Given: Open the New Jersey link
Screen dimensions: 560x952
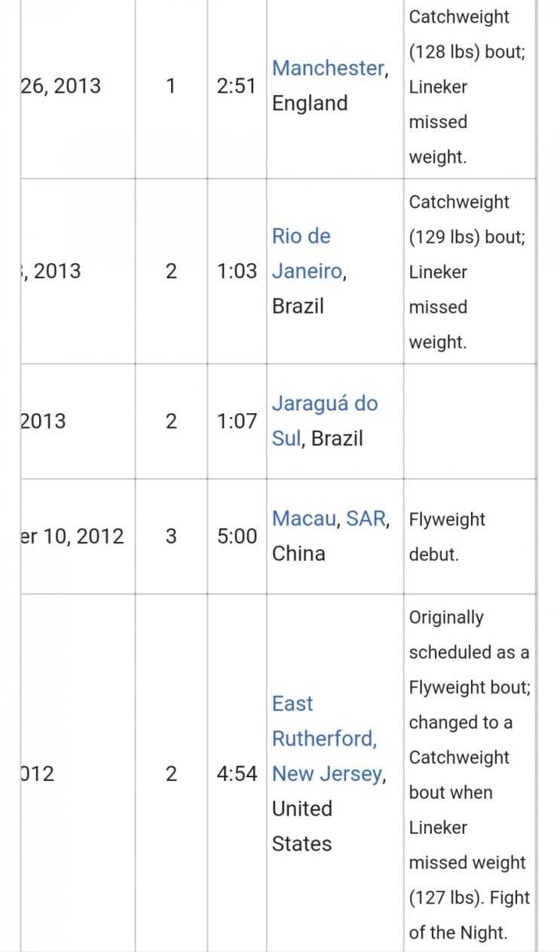Looking at the screenshot, I should pos(327,773).
